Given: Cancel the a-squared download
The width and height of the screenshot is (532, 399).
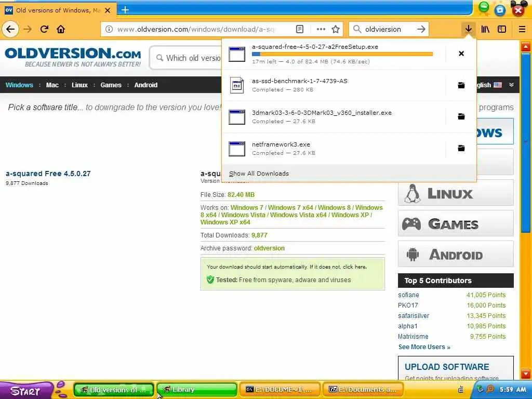Looking at the screenshot, I should [461, 54].
